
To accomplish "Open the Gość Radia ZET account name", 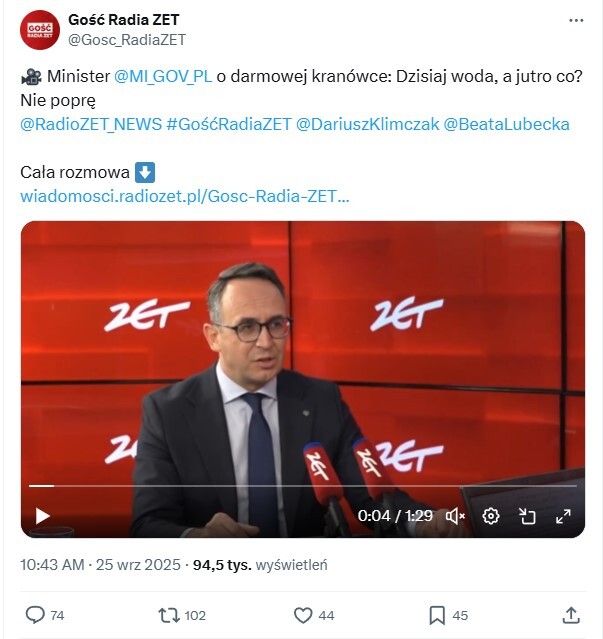I will pyautogui.click(x=123, y=20).
